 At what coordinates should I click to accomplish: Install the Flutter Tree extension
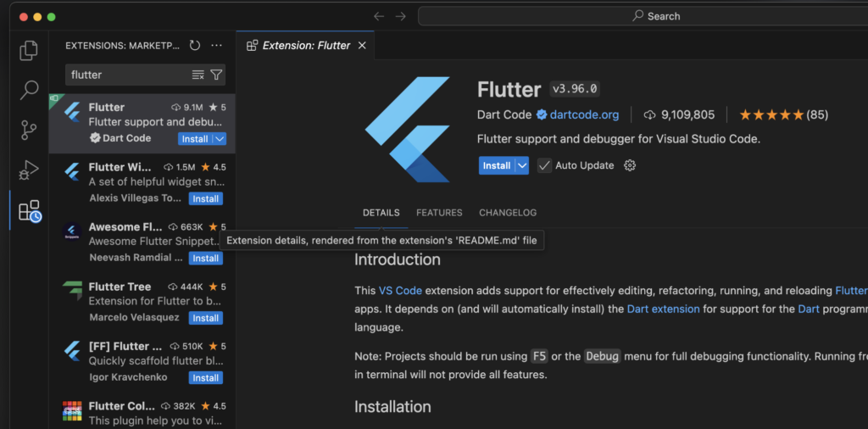[x=206, y=318]
